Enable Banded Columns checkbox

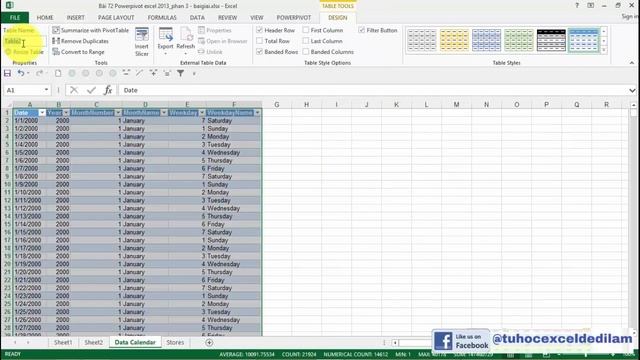click(306, 52)
